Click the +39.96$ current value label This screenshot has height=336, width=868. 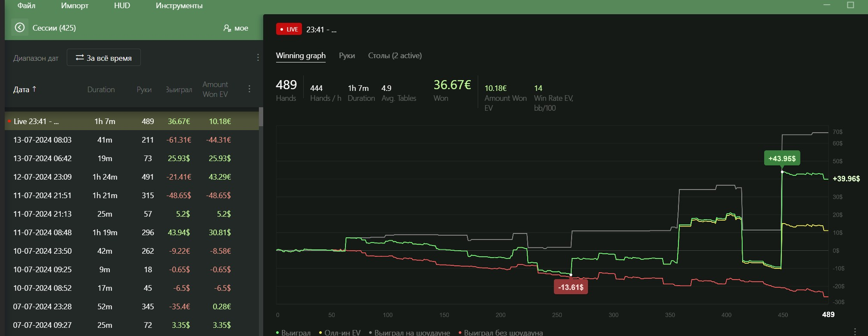[846, 178]
